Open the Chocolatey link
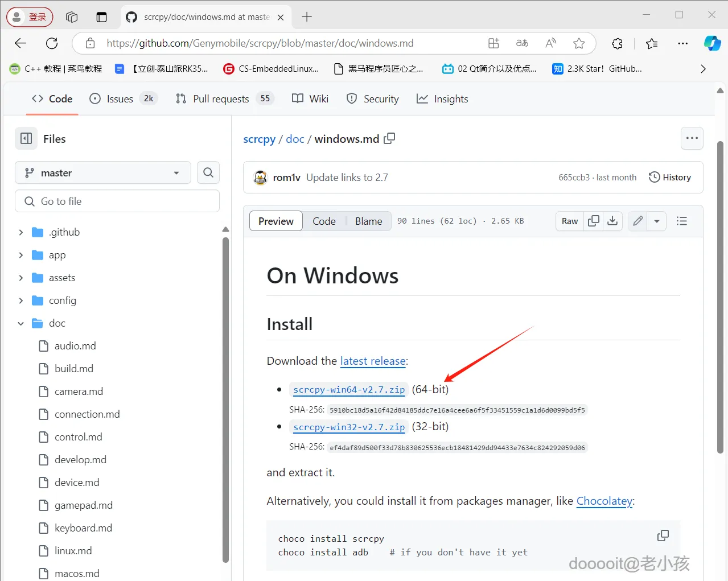 pos(604,501)
